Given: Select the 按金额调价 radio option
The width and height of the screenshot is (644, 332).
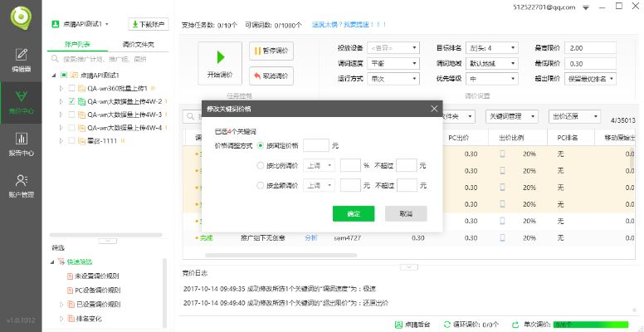Looking at the screenshot, I should coord(260,185).
